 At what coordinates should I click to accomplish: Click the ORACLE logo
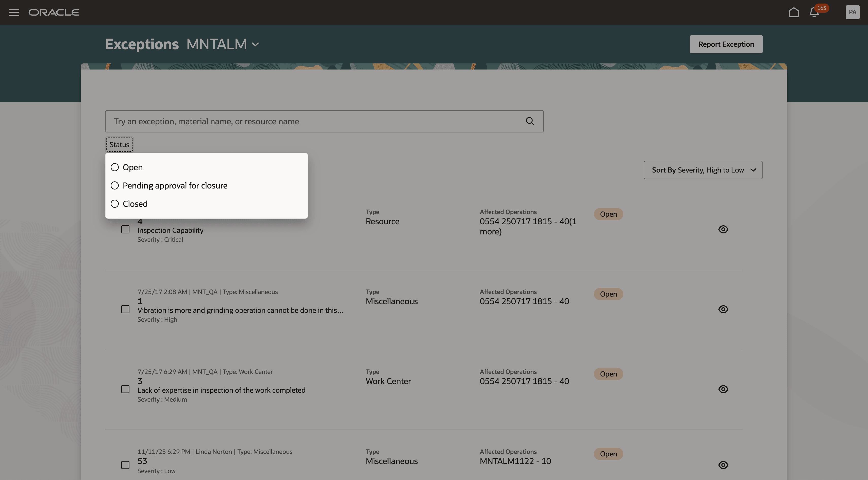point(54,12)
